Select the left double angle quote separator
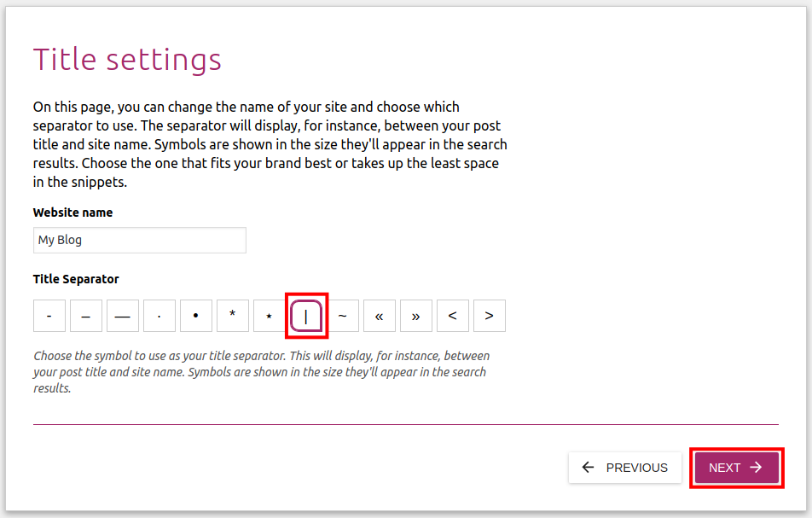Viewport: 812px width, 518px height. (x=380, y=316)
